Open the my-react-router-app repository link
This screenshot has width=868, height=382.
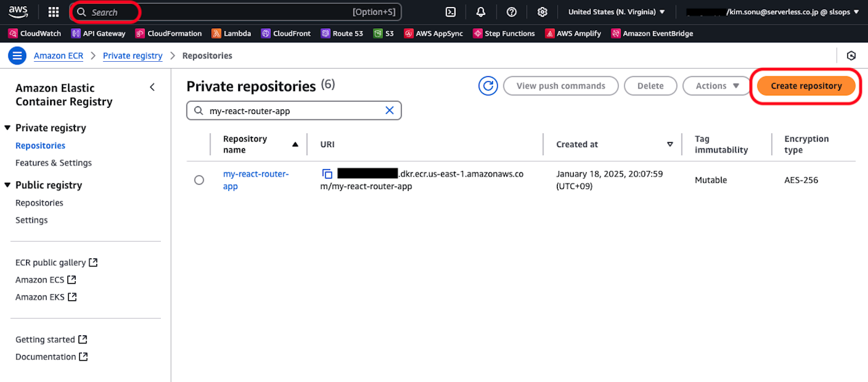tap(256, 180)
